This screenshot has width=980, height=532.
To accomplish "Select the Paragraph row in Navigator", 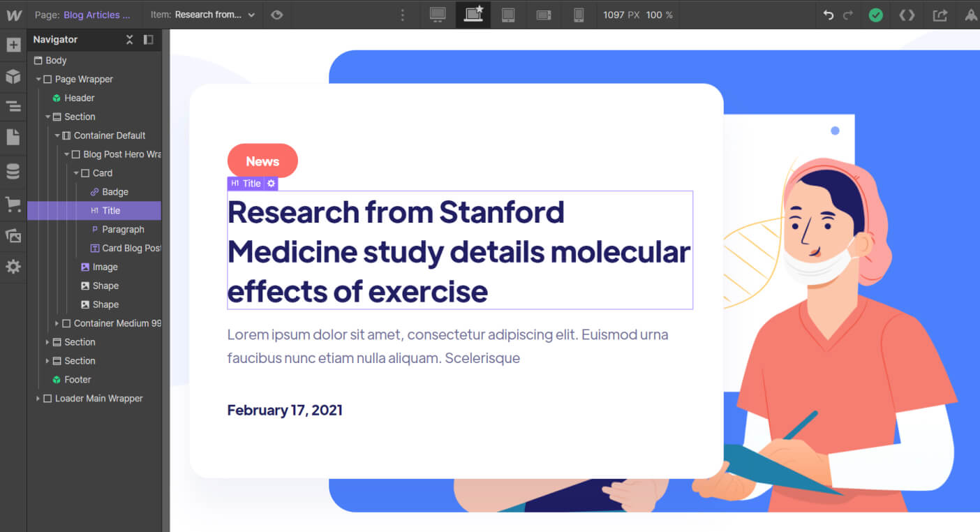I will click(94, 230).
